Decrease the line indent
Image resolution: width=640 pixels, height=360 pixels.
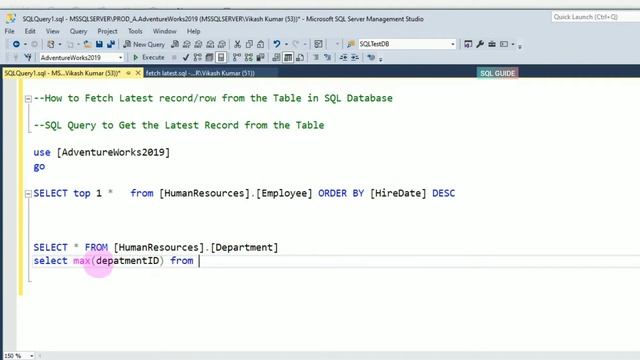pyautogui.click(x=343, y=58)
